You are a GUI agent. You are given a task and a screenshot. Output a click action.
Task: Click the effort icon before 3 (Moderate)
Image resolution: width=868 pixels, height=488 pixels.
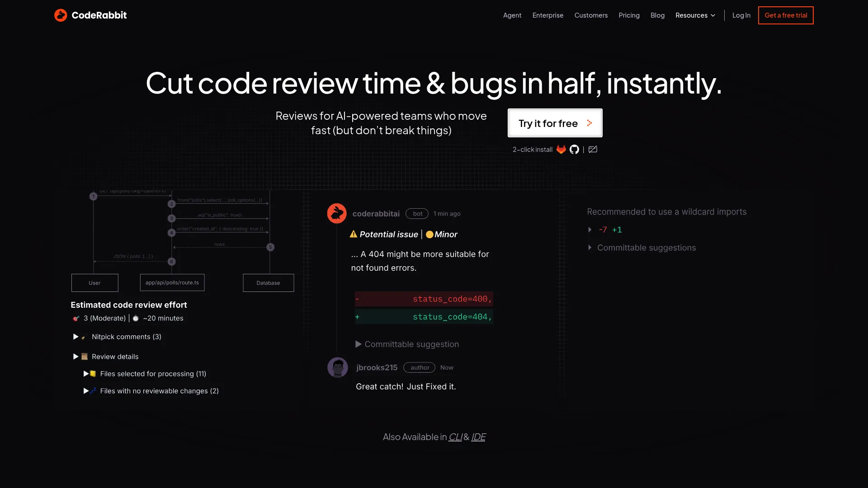click(x=76, y=319)
